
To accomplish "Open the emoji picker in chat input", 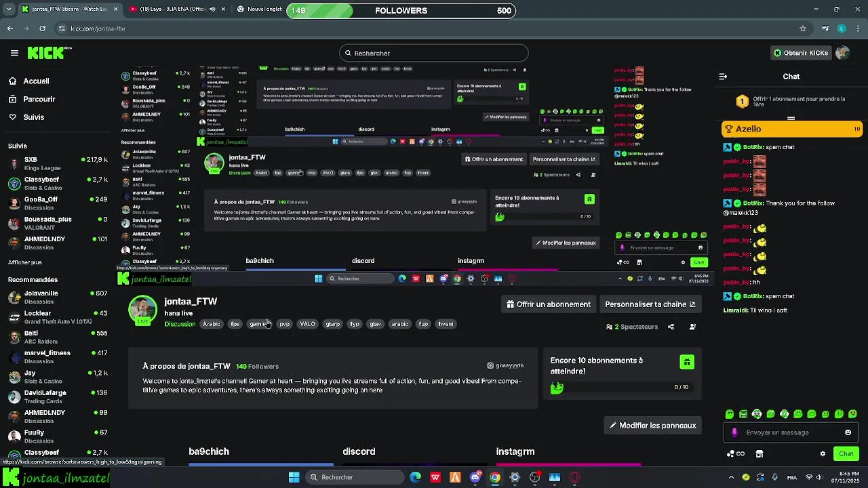I will 848,432.
